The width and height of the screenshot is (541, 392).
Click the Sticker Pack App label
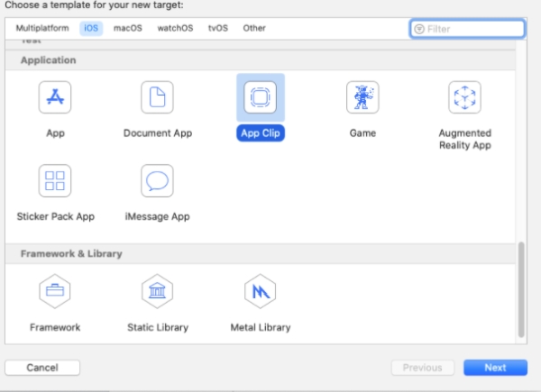56,216
